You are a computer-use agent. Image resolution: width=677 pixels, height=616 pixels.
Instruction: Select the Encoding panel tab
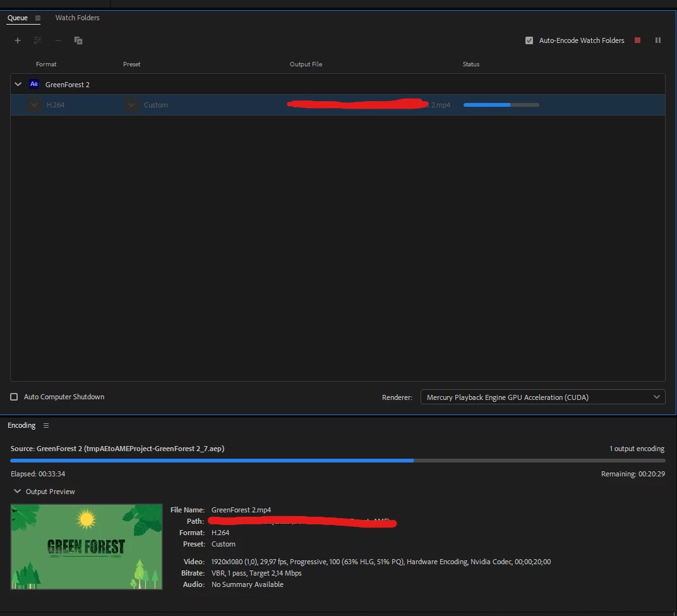21,425
